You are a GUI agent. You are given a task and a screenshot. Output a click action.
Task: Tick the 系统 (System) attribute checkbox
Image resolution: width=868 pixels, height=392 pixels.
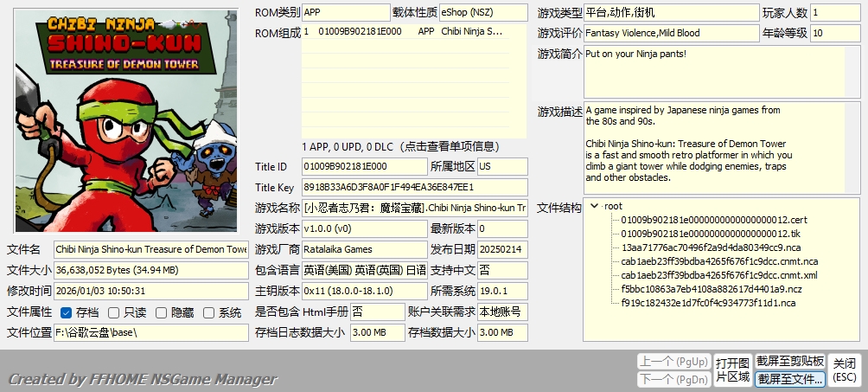(x=210, y=312)
